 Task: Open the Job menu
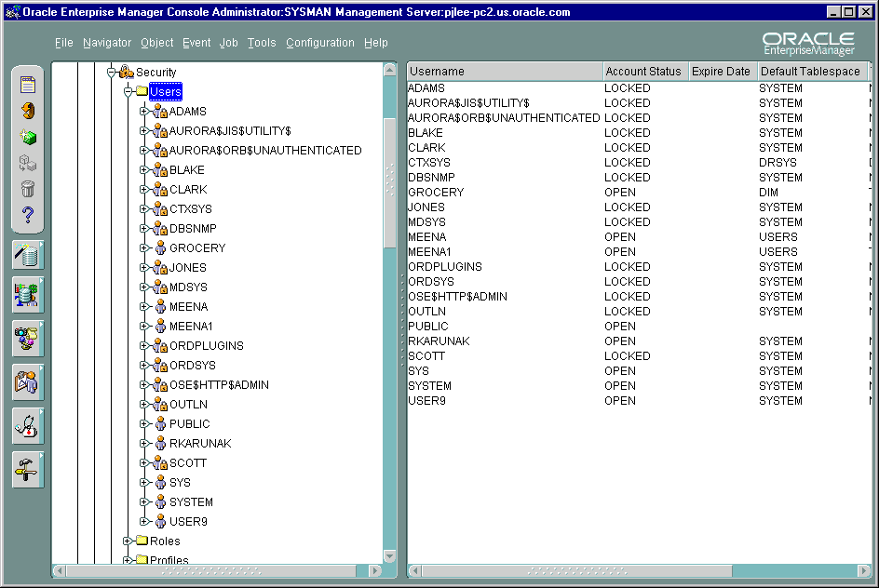point(228,43)
